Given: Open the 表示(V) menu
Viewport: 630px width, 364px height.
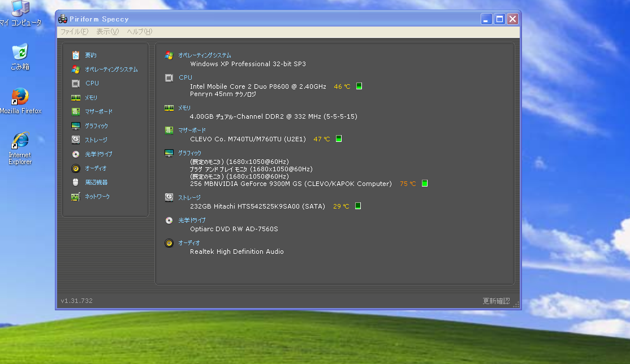Looking at the screenshot, I should [x=107, y=32].
